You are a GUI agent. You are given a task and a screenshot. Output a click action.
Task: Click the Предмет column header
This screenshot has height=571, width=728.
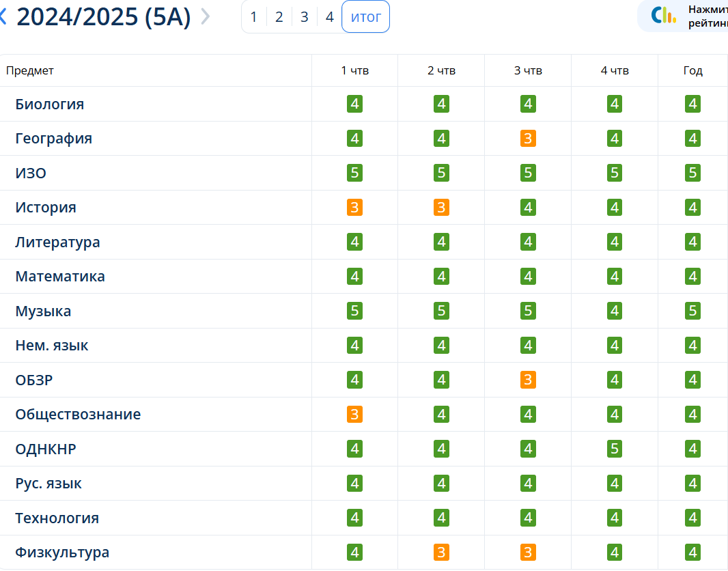coord(30,70)
